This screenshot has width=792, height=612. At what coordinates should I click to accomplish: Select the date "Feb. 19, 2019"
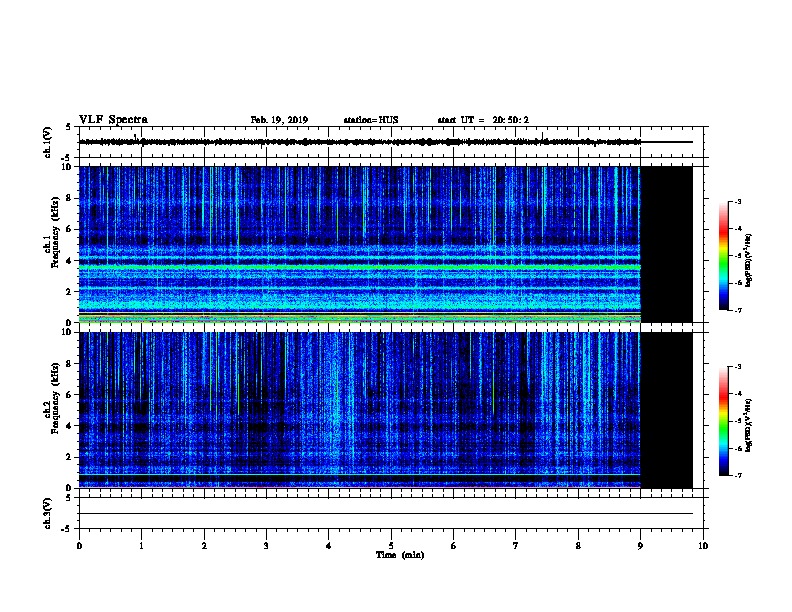pyautogui.click(x=279, y=120)
